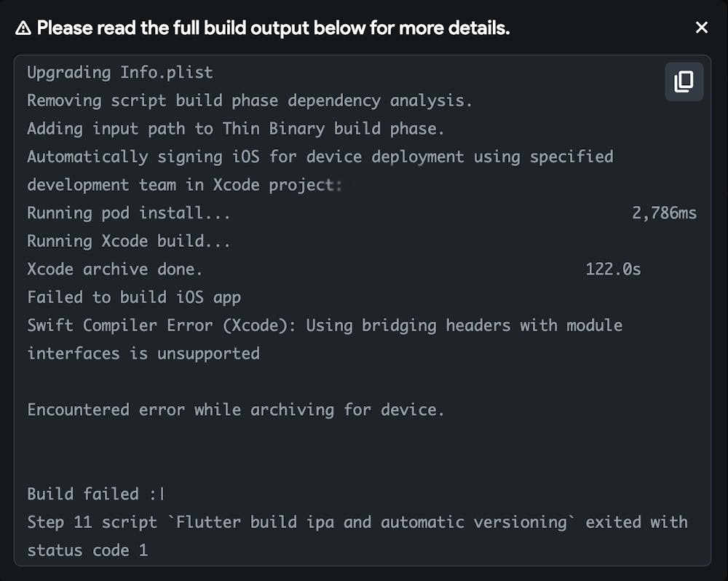728x581 pixels.
Task: Click the 'Running pod install...' line
Action: pos(129,213)
